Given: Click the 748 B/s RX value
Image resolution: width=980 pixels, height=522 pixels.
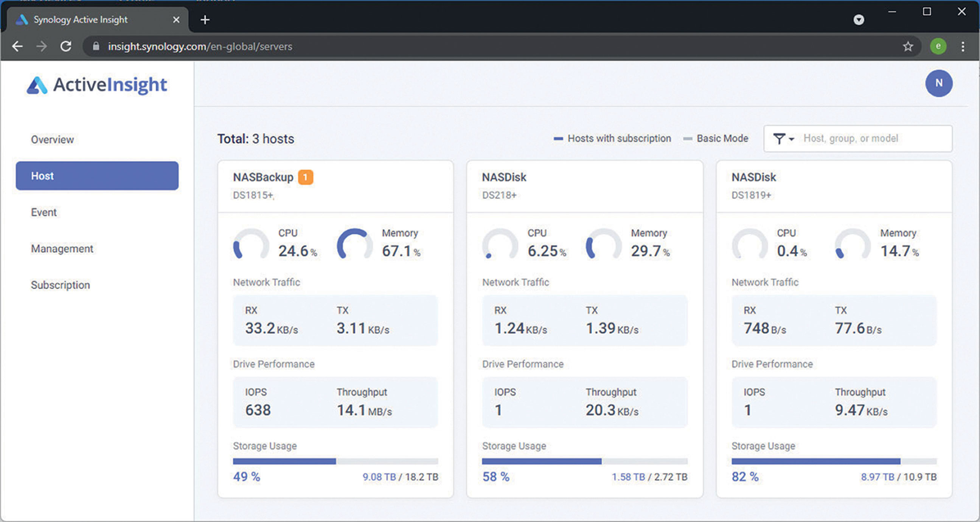Looking at the screenshot, I should (765, 328).
